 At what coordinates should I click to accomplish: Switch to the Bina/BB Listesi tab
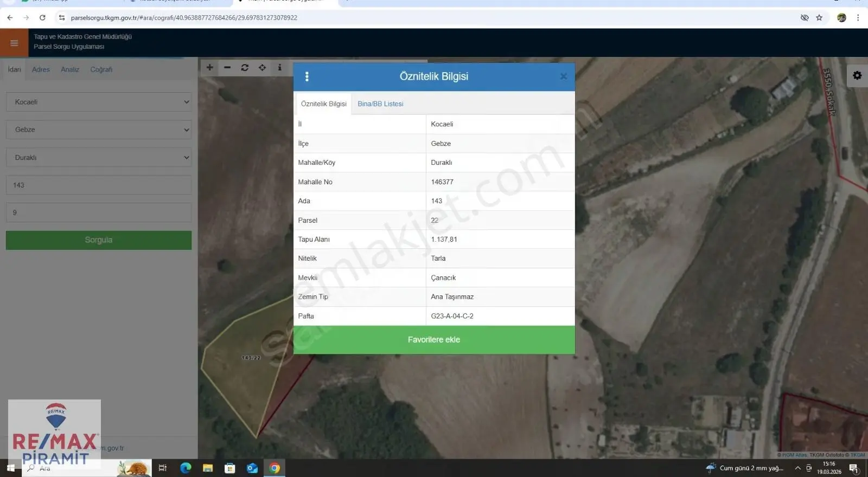pyautogui.click(x=380, y=104)
